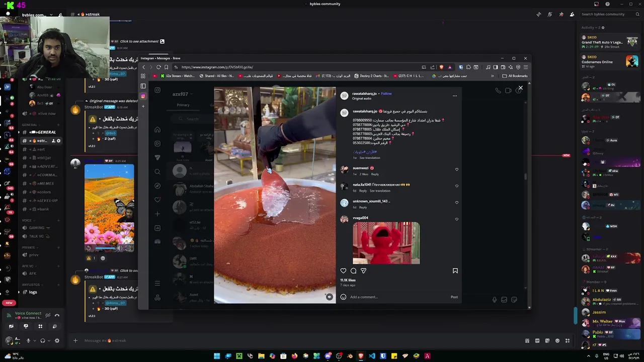This screenshot has width=644, height=362.
Task: Mute the reel video audio
Action: click(329, 297)
